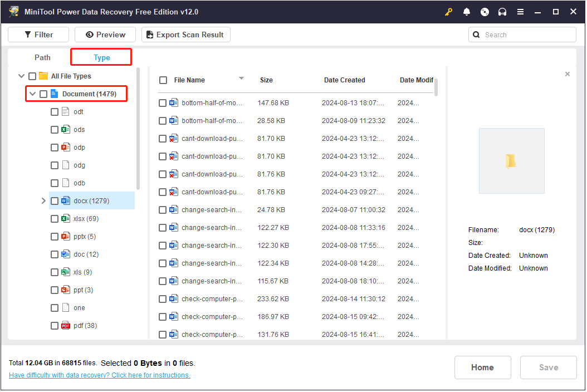Click the file type tree vertical scrollbar
Image resolution: width=587 pixels, height=392 pixels.
point(138,128)
